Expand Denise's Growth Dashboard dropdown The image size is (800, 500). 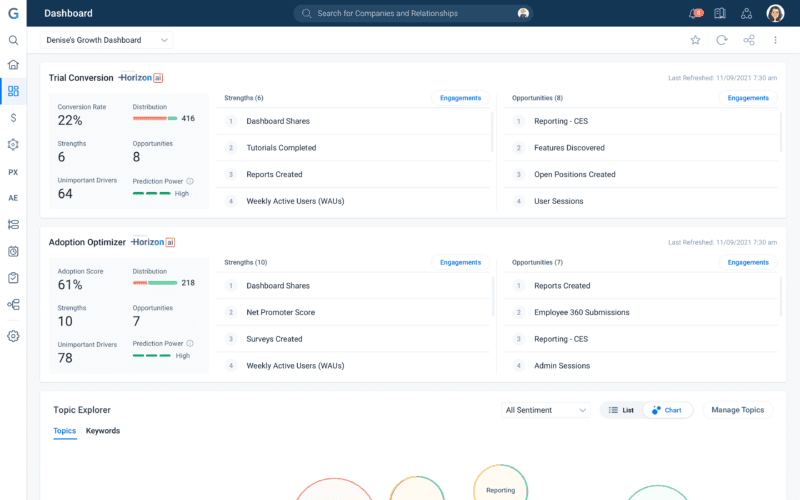[107, 40]
